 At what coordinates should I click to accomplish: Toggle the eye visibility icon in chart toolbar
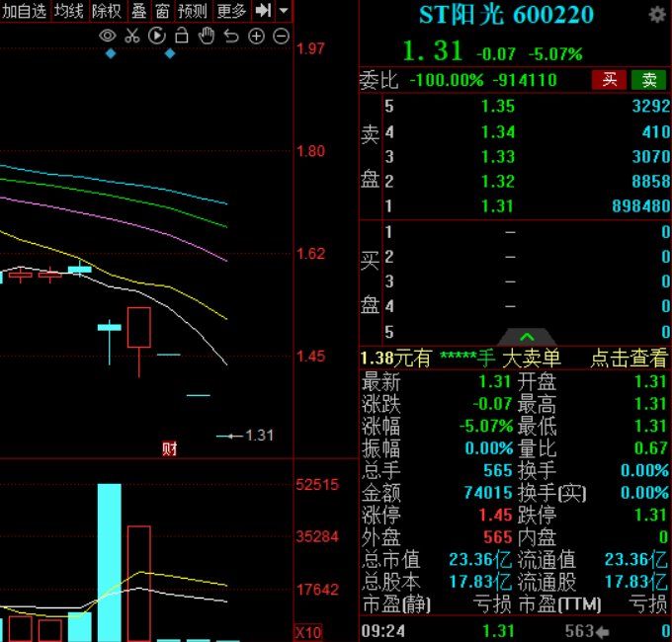point(107,36)
